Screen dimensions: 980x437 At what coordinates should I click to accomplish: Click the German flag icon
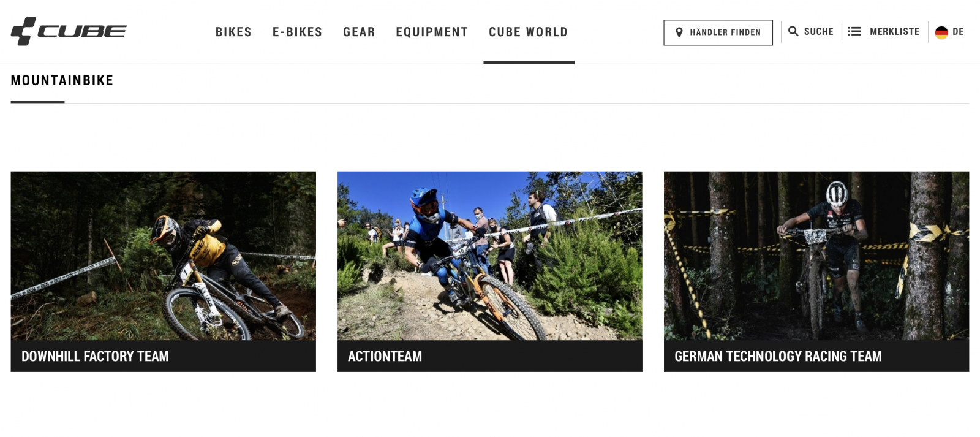coord(941,32)
